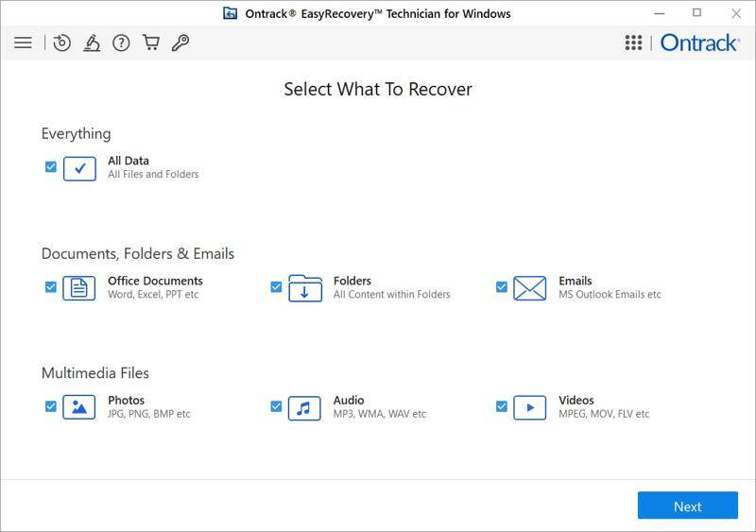The height and width of the screenshot is (532, 756).
Task: Click the Next button
Action: [688, 506]
